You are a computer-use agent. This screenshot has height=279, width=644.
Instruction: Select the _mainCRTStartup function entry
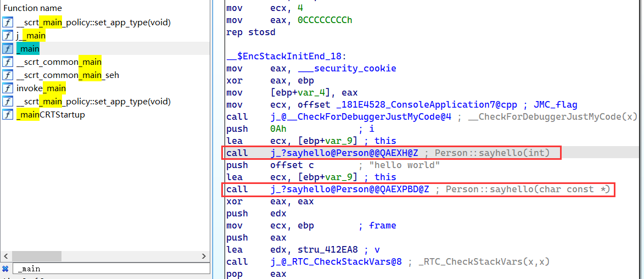click(x=51, y=115)
